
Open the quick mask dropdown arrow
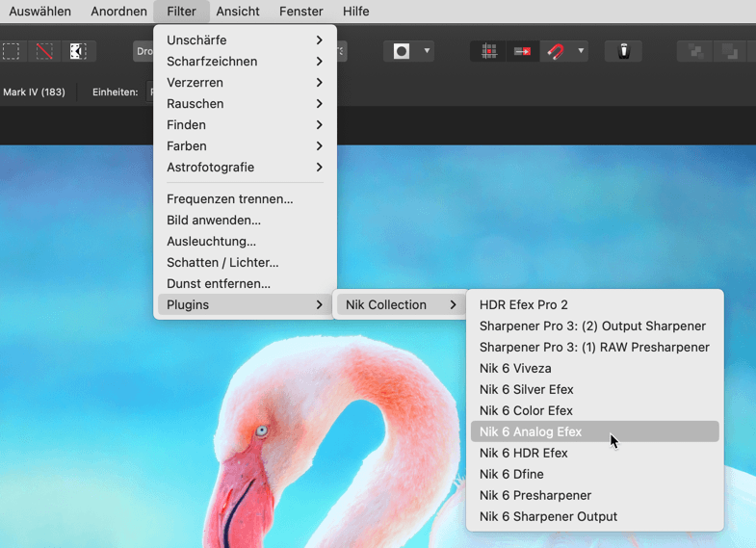427,51
